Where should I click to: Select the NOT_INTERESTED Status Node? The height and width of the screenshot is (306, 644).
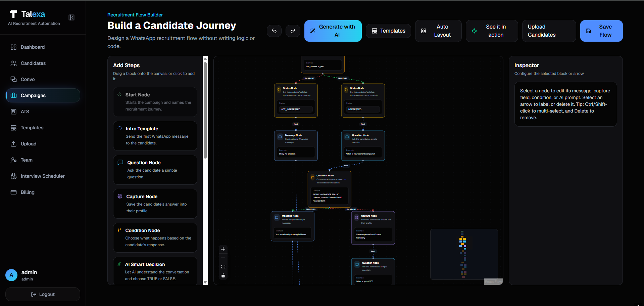[x=296, y=100]
